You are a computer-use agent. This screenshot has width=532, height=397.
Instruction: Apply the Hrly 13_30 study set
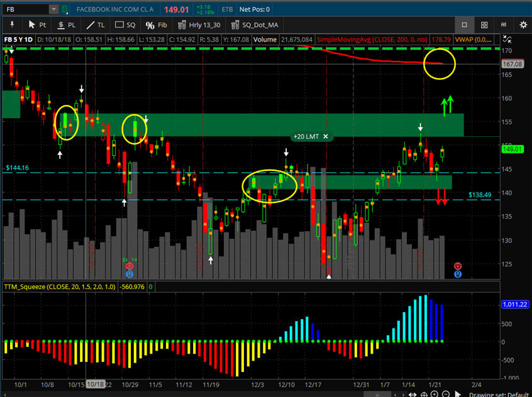coord(199,24)
